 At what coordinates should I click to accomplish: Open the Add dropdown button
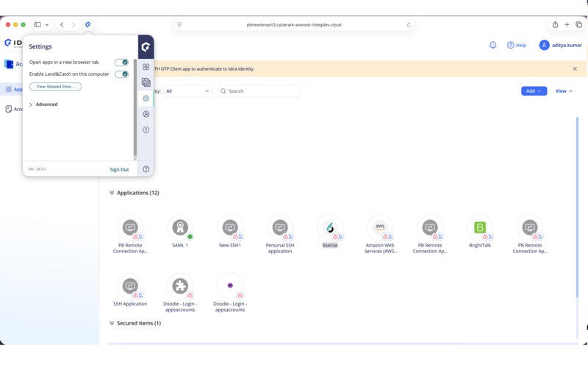click(534, 91)
